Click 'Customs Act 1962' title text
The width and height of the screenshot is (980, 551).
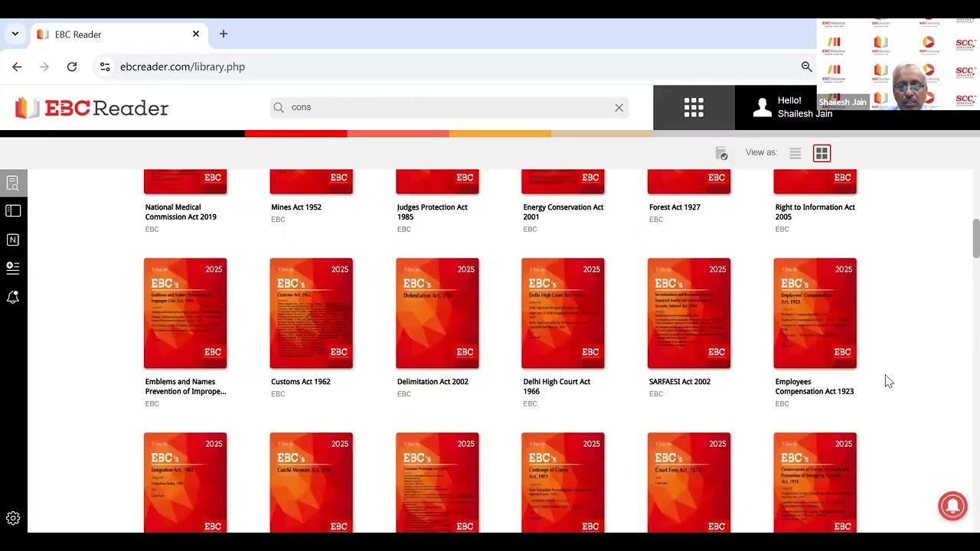coord(301,382)
